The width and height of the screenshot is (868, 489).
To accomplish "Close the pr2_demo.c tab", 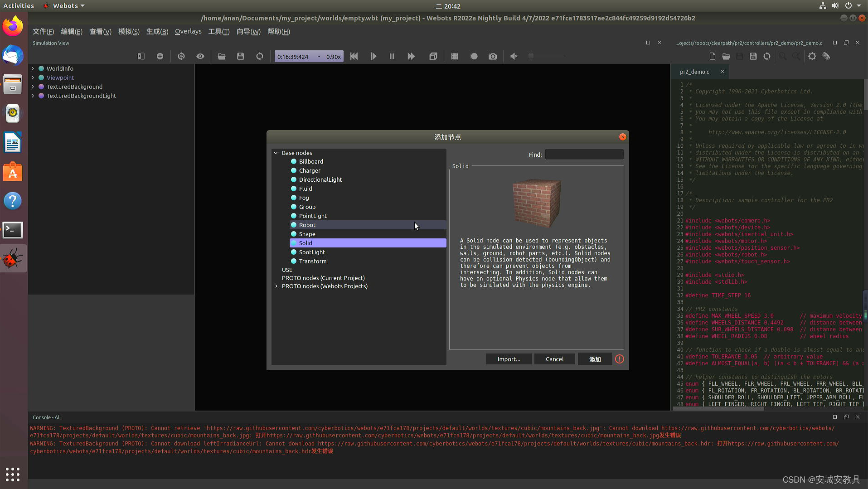I will (723, 72).
